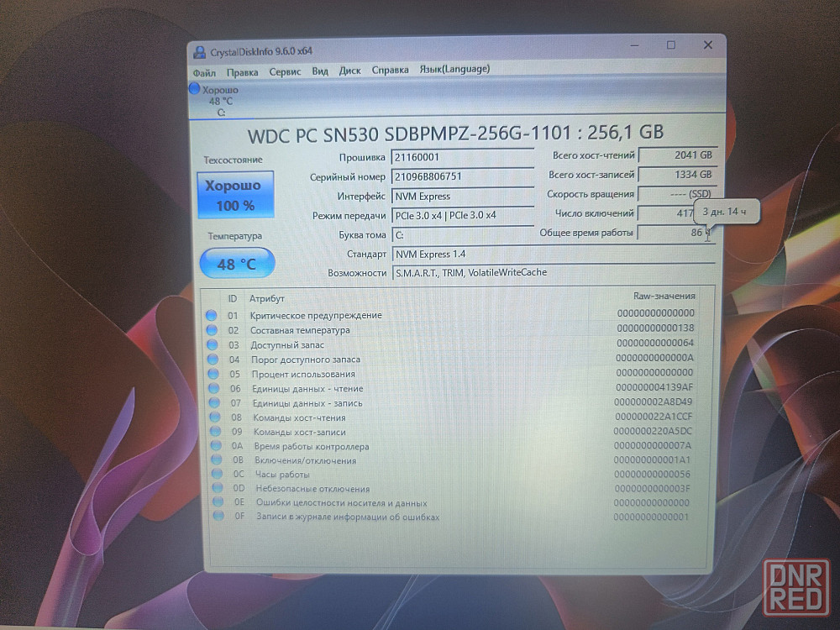
Task: Click the serial number field 21096B806751
Action: [462, 176]
